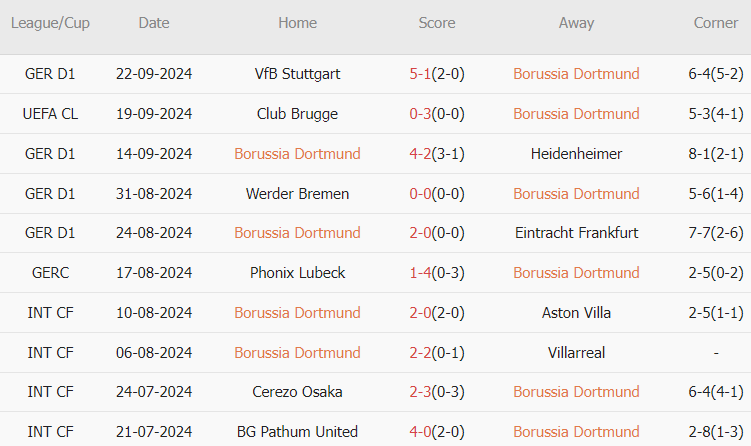The height and width of the screenshot is (446, 751).
Task: Open the Club Brugge team link
Action: pyautogui.click(x=297, y=114)
